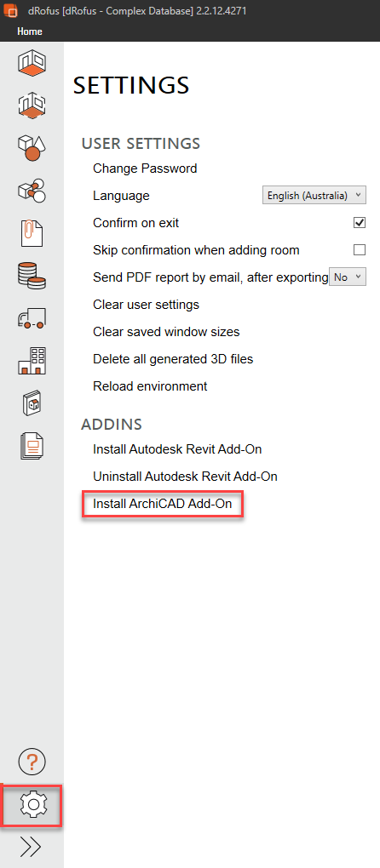Toggle the Confirm on exit checkbox
The width and height of the screenshot is (380, 868).
(360, 223)
